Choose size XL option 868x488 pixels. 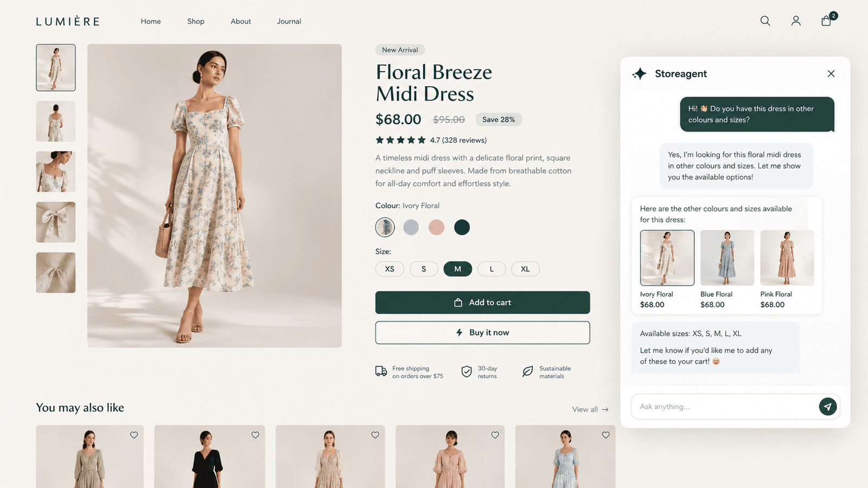525,269
